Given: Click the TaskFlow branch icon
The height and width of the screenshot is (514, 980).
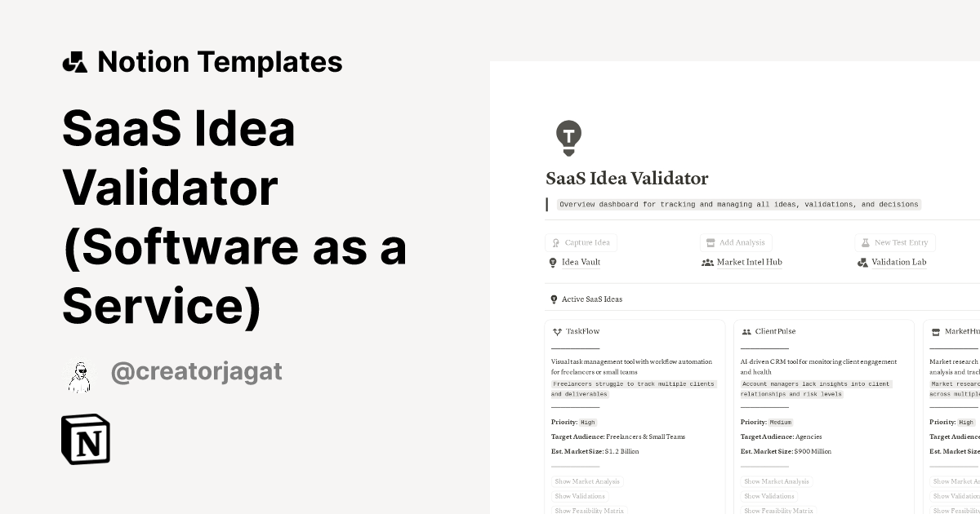Looking at the screenshot, I should tap(557, 331).
